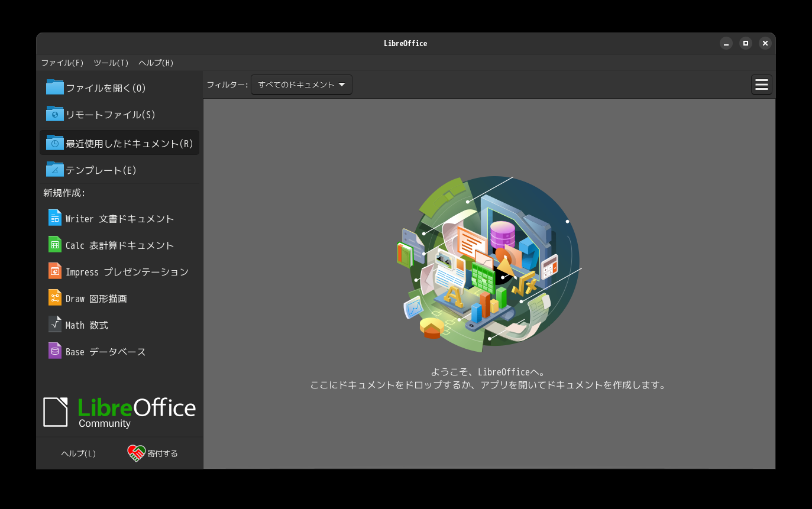Click the Math formula icon

(x=55, y=325)
